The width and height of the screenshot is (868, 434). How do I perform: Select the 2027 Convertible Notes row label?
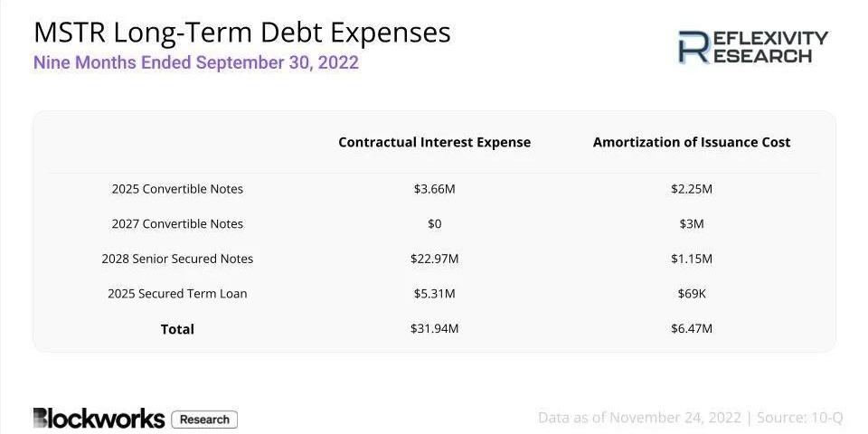click(177, 223)
